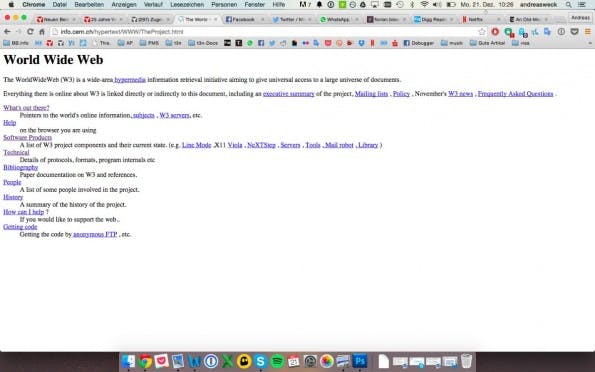This screenshot has height=372, width=595.
Task: Click the Pocket extension icon in toolbar
Action: click(x=575, y=32)
